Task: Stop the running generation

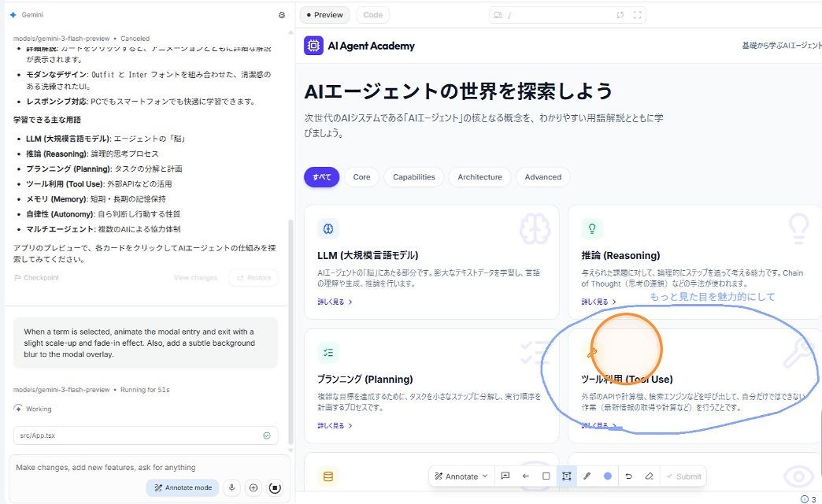Action: pos(274,487)
